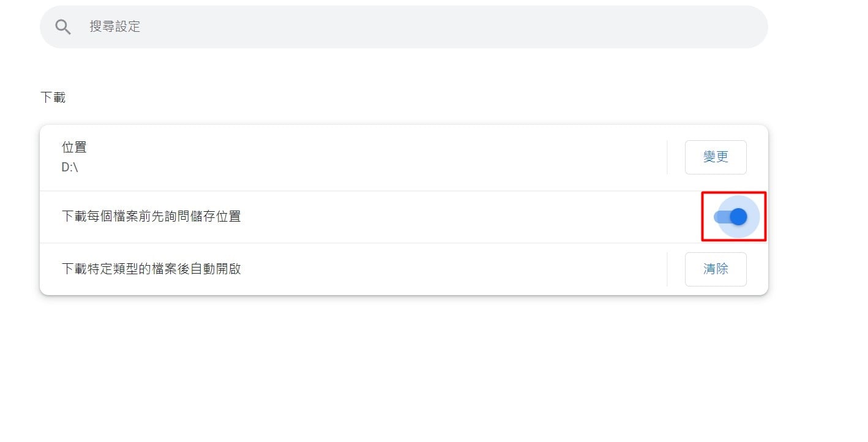This screenshot has height=442, width=868.
Task: Select the 下載 section heading
Action: coord(53,98)
